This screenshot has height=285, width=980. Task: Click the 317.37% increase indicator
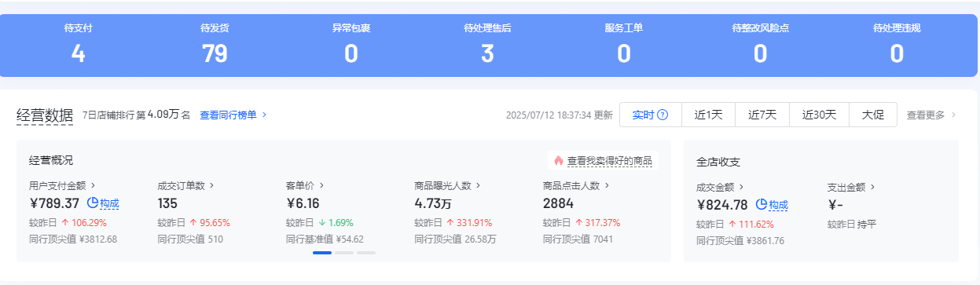597,223
